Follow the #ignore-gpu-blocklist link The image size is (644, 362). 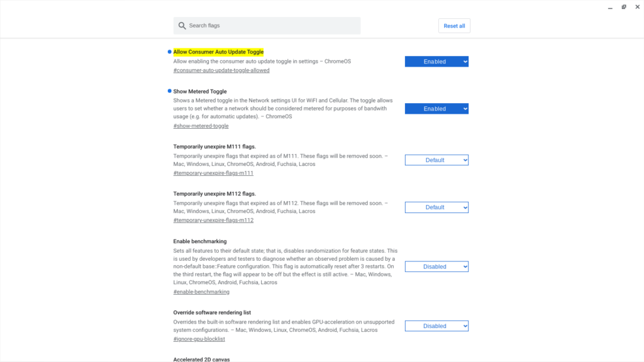pyautogui.click(x=199, y=339)
